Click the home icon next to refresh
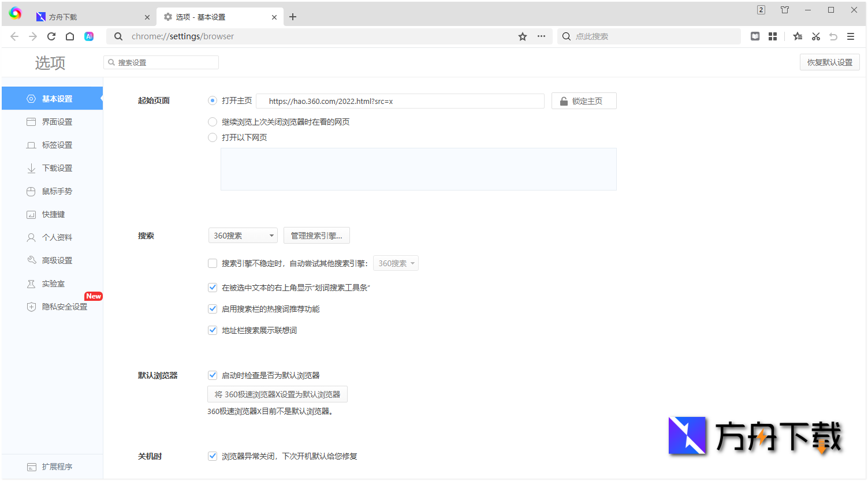 tap(69, 36)
